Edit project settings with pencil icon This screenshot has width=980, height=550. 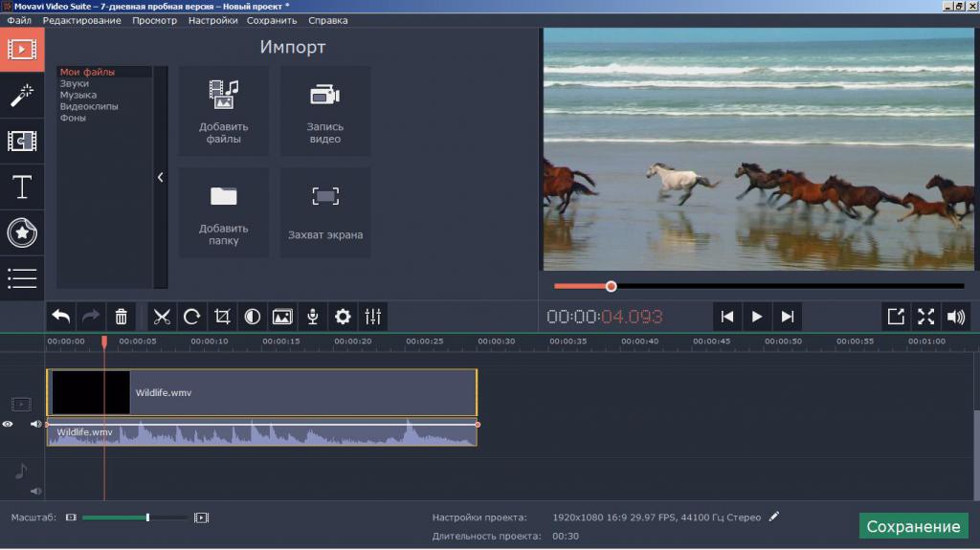click(x=773, y=517)
